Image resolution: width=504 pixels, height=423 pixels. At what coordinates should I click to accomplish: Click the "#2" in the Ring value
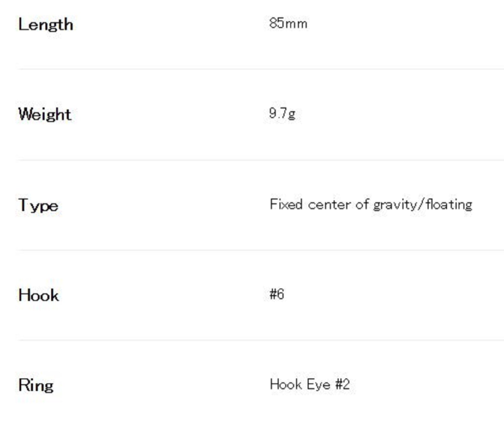pyautogui.click(x=342, y=384)
